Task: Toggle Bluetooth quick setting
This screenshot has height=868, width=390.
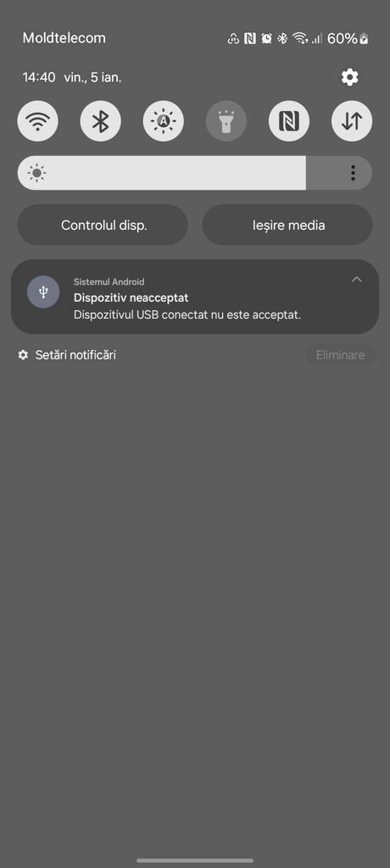Action: [x=100, y=120]
